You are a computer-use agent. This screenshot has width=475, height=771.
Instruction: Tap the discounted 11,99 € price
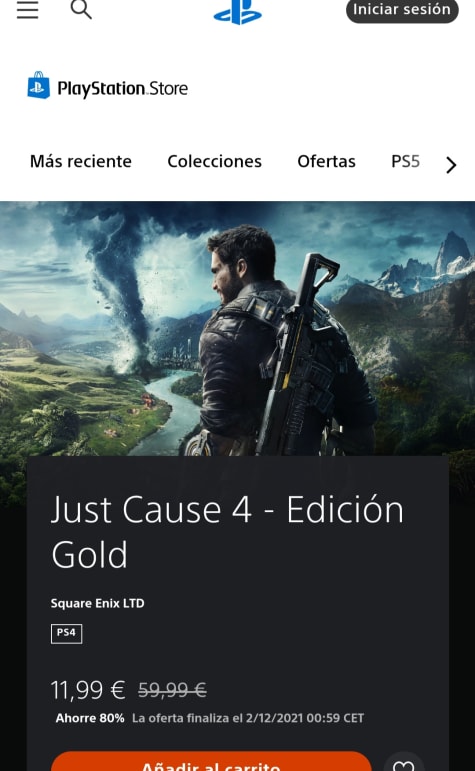88,690
